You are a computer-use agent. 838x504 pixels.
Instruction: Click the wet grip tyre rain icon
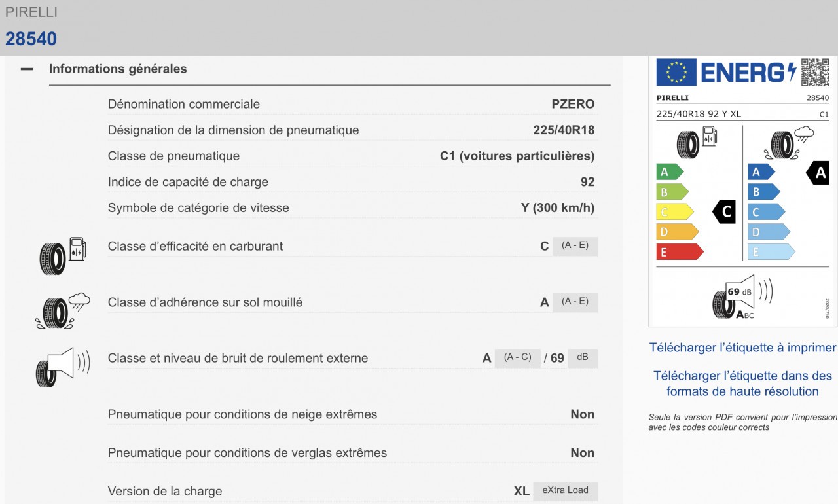click(x=63, y=310)
